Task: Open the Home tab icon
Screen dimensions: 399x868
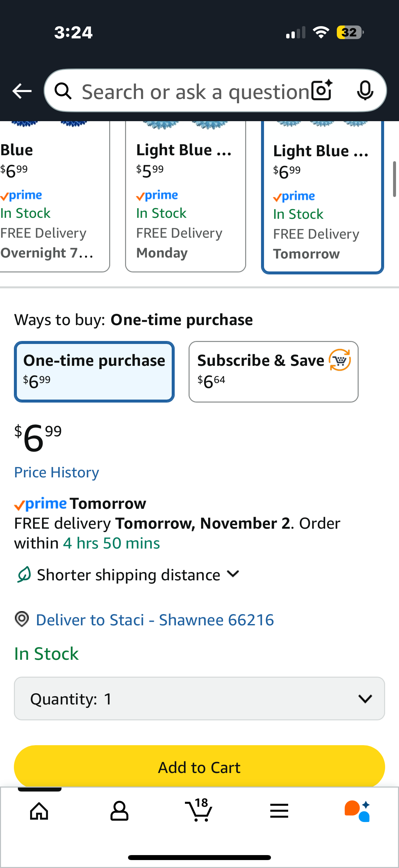Action: pyautogui.click(x=39, y=811)
